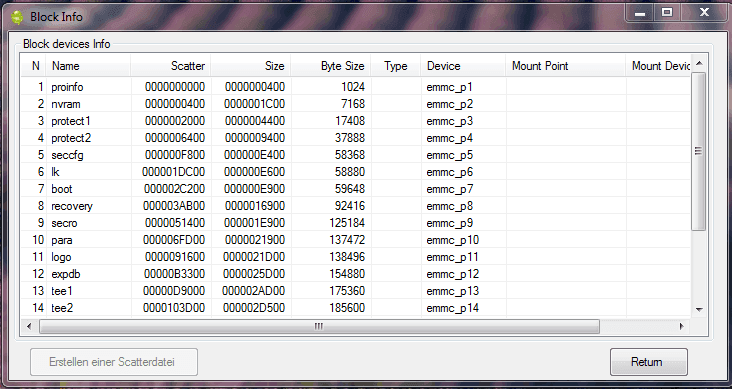Sort by the Scatter column header
The width and height of the screenshot is (732, 389).
tap(171, 66)
